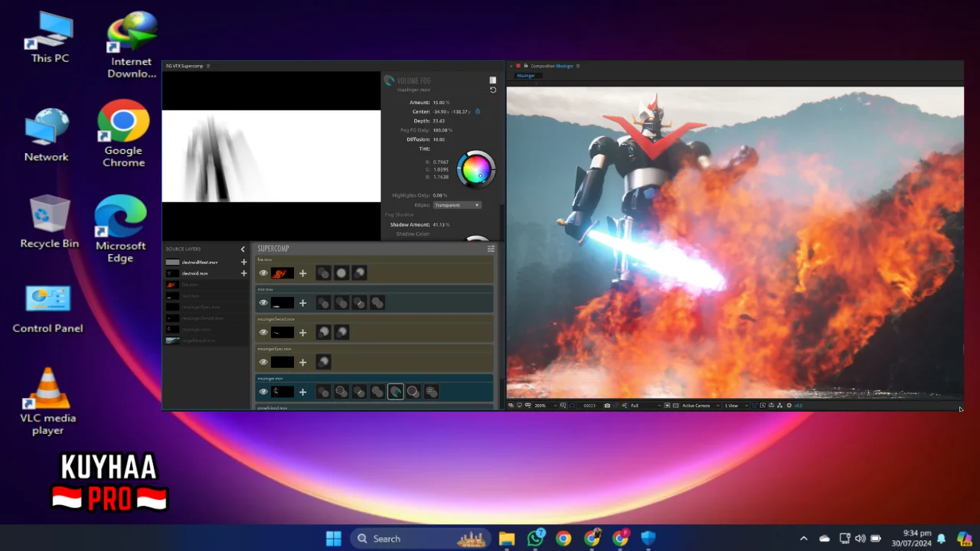Click the Tint color wheel
The height and width of the screenshot is (551, 980).
click(476, 168)
